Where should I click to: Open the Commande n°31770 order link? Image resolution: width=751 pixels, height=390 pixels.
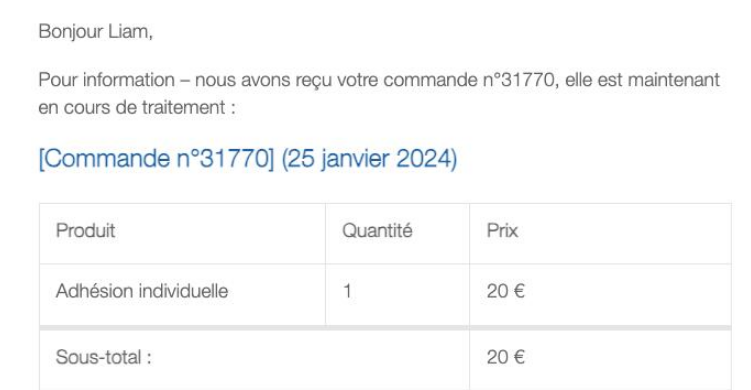pyautogui.click(x=157, y=159)
